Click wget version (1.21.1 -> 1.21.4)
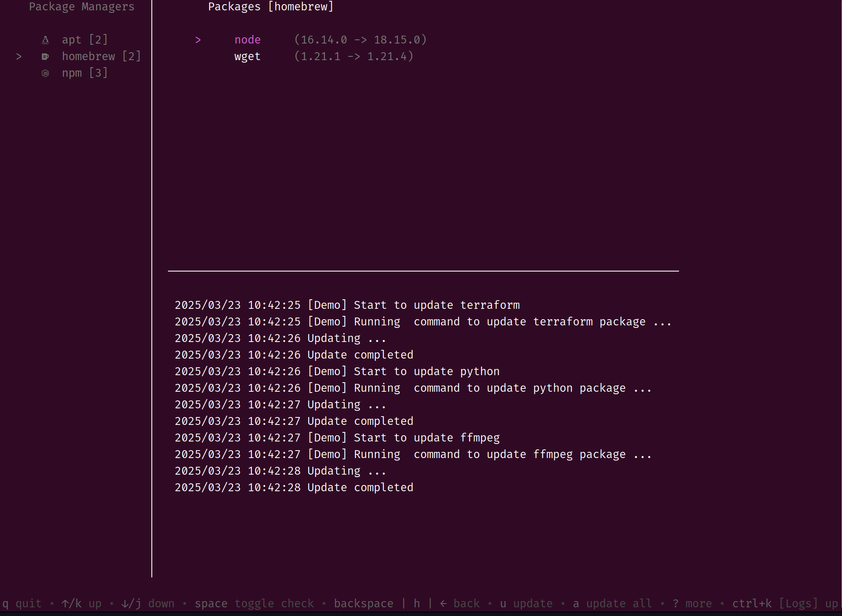This screenshot has width=842, height=616. coord(354,56)
